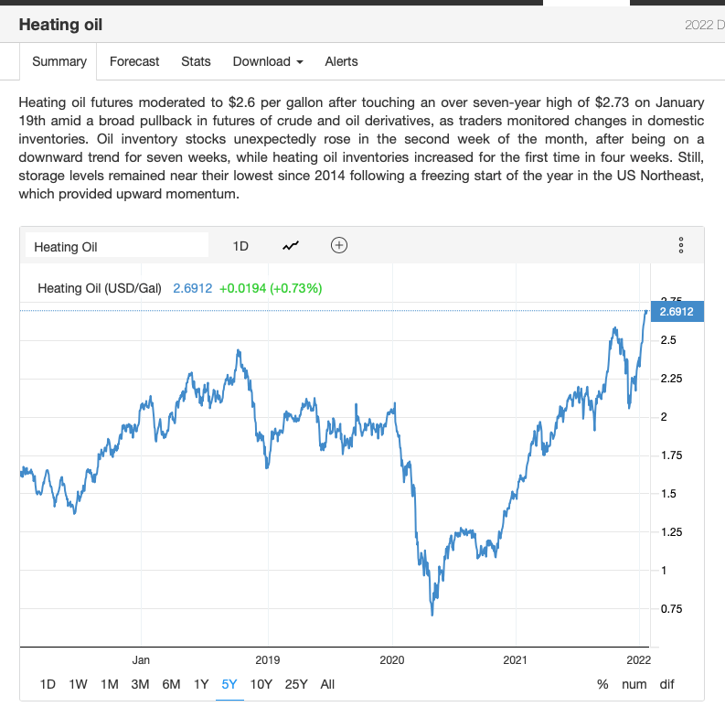Toggle dif difference display mode
The height and width of the screenshot is (728, 725).
666,684
